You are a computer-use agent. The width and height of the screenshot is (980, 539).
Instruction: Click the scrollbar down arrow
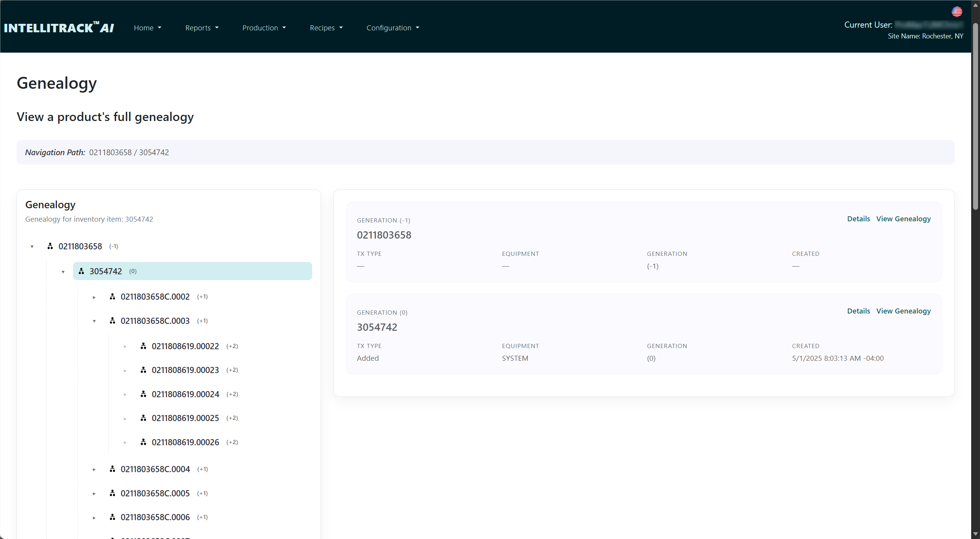tap(975, 534)
